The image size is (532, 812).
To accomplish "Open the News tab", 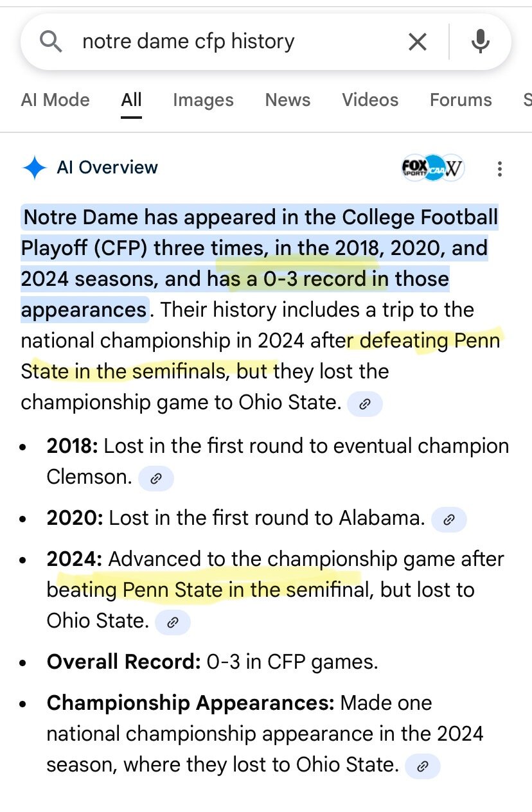I will tap(288, 100).
